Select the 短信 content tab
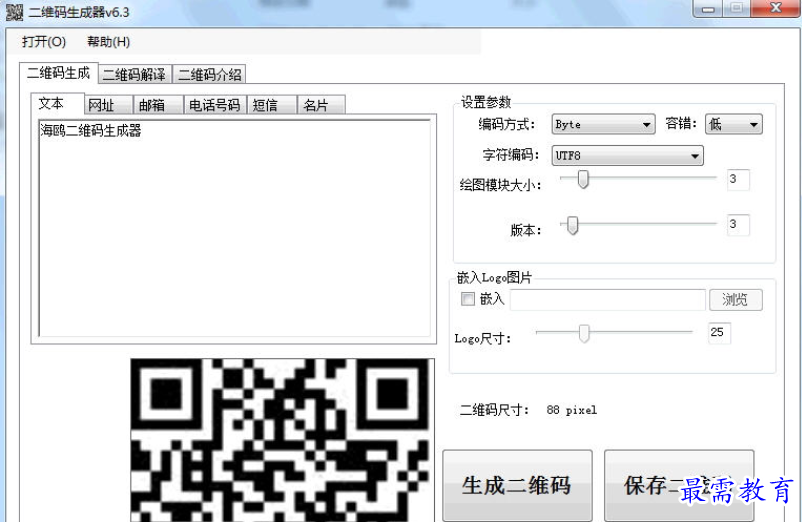Viewport: 802px width, 522px height. (272, 105)
